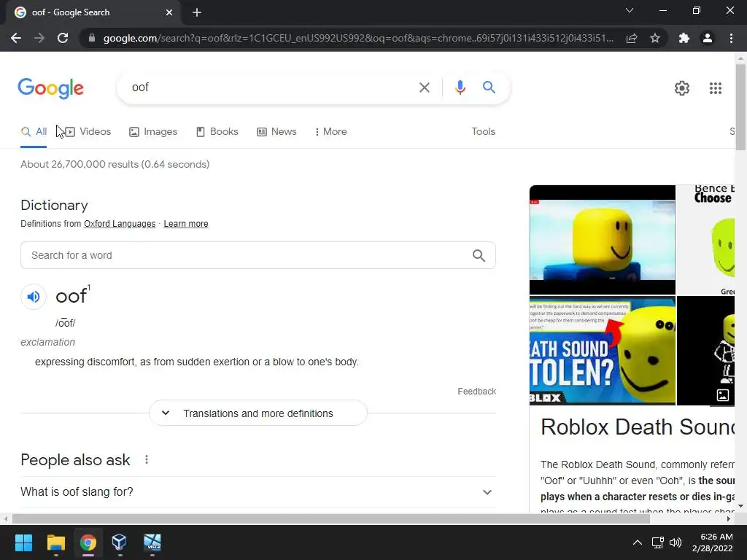Image resolution: width=747 pixels, height=560 pixels.
Task: Go back to the previous page
Action: 16,38
